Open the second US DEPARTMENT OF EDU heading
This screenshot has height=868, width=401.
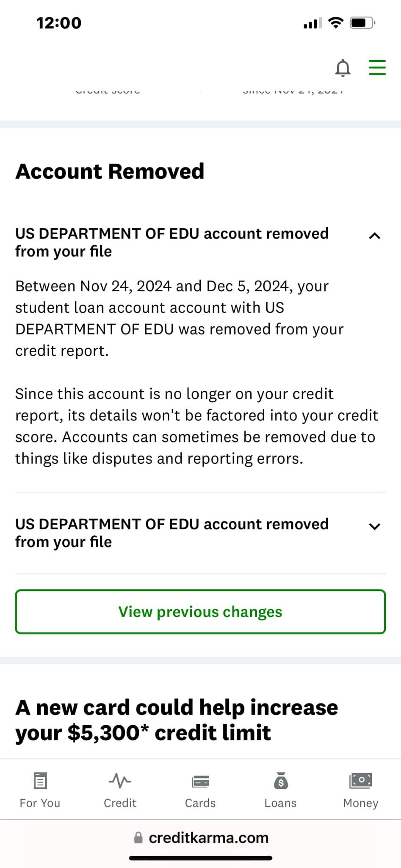coord(172,533)
